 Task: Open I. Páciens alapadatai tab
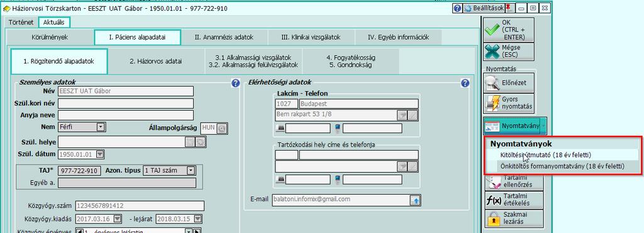pyautogui.click(x=137, y=37)
